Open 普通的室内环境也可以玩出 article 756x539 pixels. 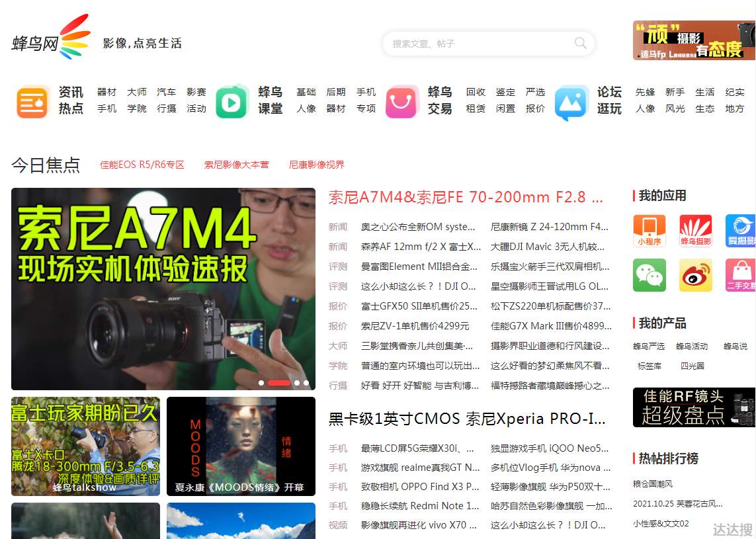click(x=421, y=366)
